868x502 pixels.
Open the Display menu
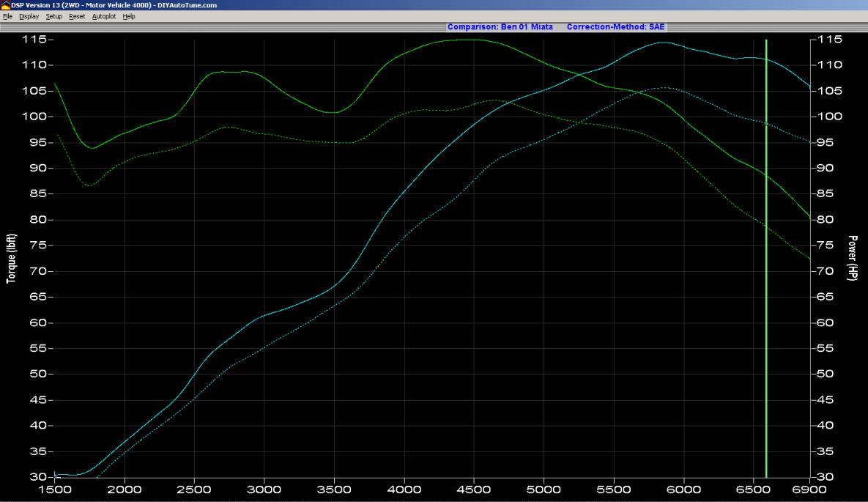[29, 16]
